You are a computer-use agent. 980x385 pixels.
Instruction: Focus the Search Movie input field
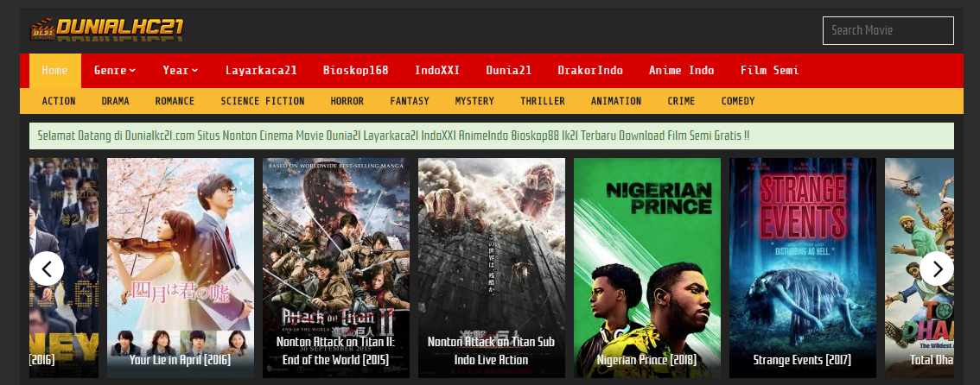pyautogui.click(x=888, y=30)
